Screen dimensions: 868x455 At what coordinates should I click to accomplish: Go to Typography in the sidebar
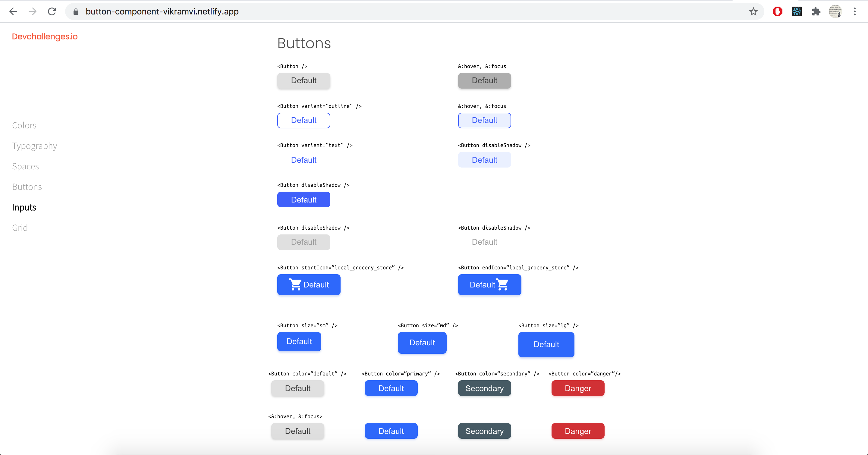tap(34, 146)
